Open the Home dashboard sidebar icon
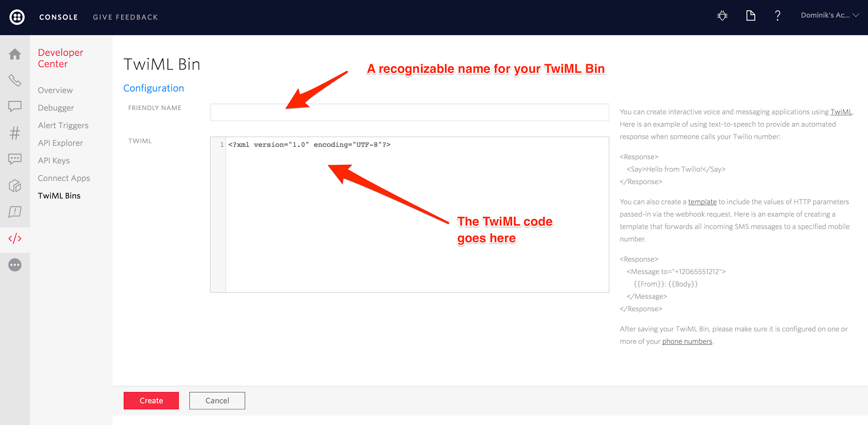This screenshot has width=868, height=425. 15,54
